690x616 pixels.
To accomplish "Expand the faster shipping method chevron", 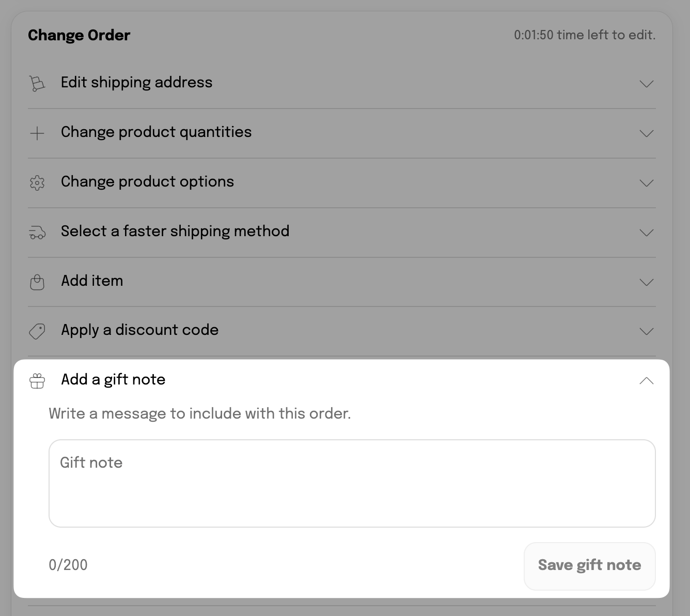I will [x=647, y=233].
